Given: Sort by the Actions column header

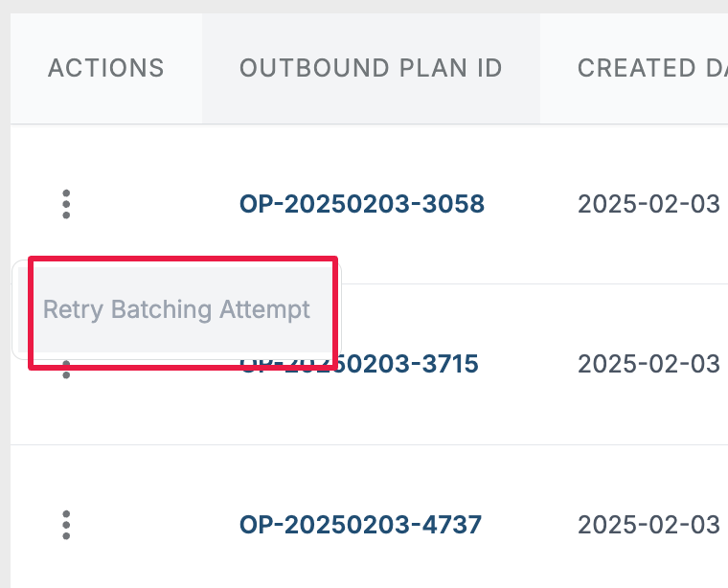Looking at the screenshot, I should pyautogui.click(x=106, y=69).
